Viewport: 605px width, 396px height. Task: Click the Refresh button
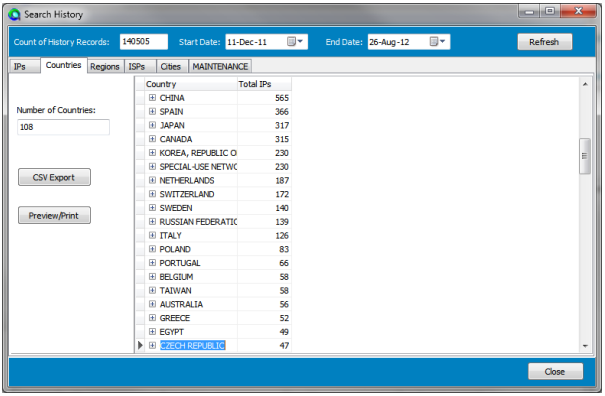coord(544,42)
